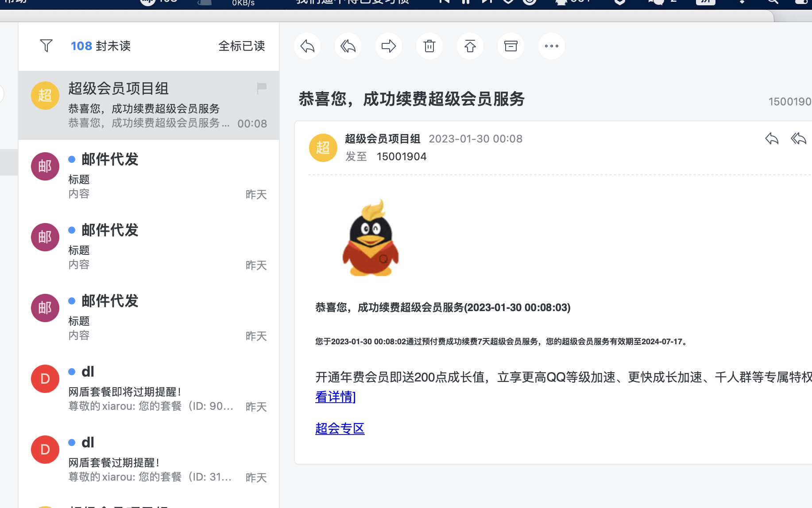Click the timestamp 2023-01-30 00:08 in header
Screen dimensions: 812x508
476,139
